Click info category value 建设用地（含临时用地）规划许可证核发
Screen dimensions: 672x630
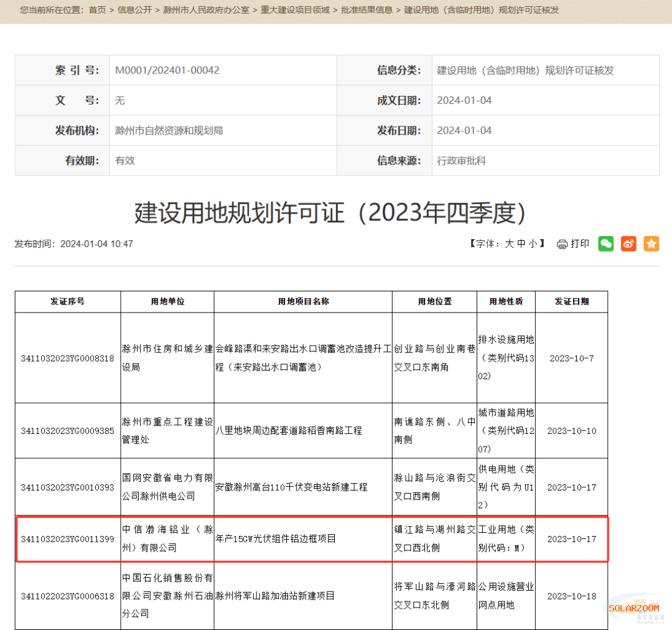pos(525,70)
